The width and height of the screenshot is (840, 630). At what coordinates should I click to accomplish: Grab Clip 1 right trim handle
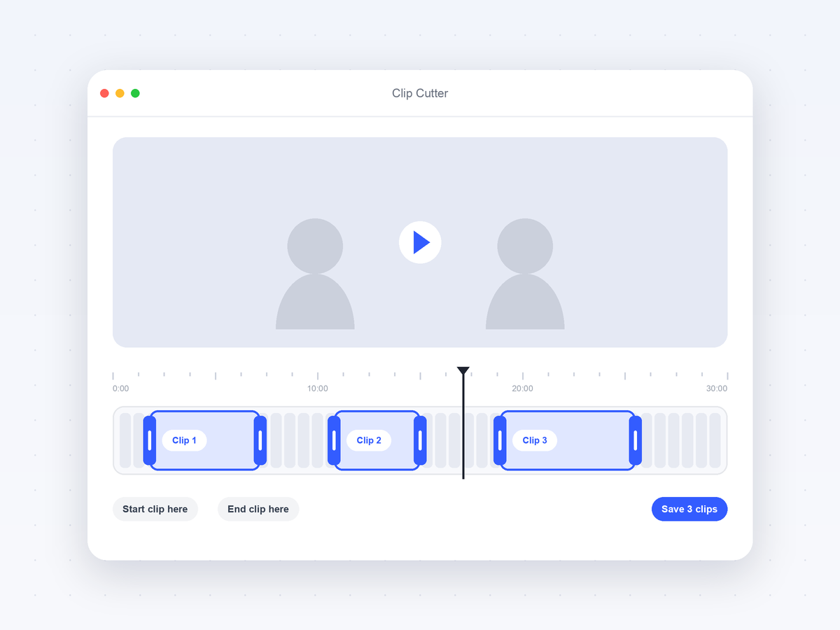pyautogui.click(x=260, y=440)
